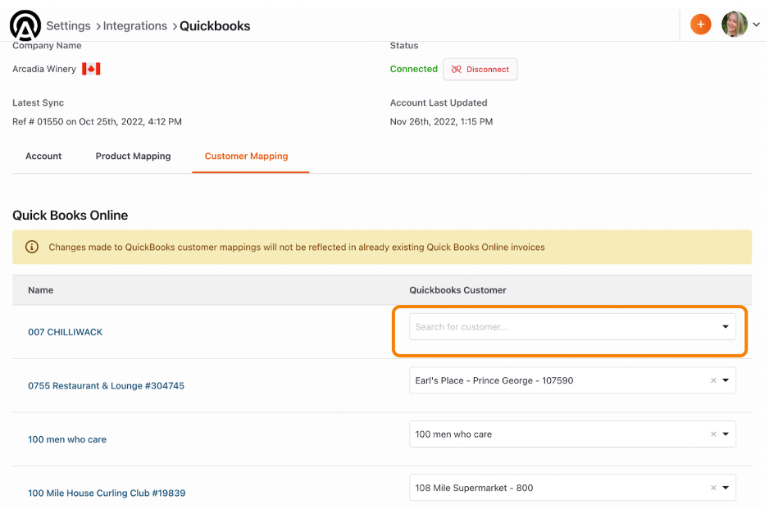The image size is (769, 532).
Task: Expand 108 Mile Supermarket - 800 dropdown arrow
Action: pos(726,488)
